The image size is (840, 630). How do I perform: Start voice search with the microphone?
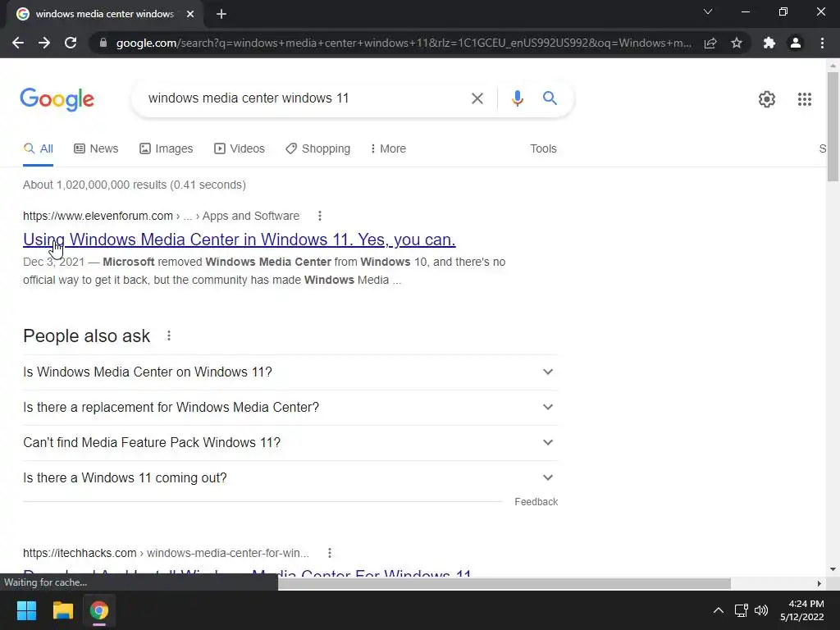[x=517, y=98]
